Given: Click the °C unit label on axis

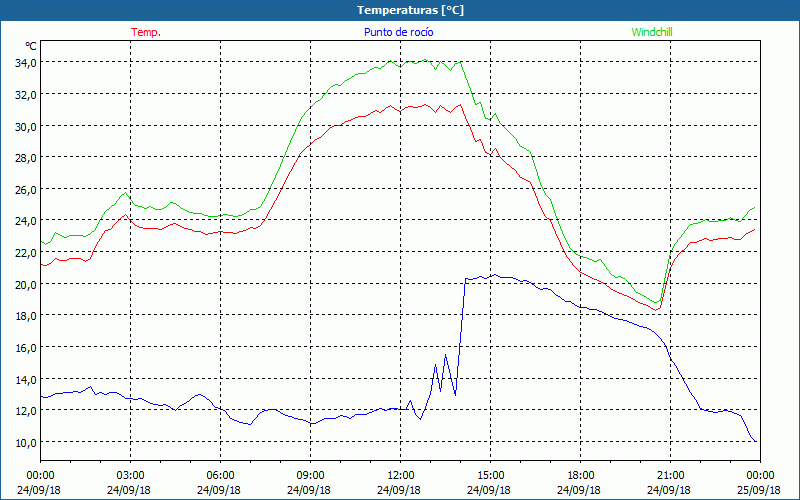Looking at the screenshot, I should (x=31, y=46).
